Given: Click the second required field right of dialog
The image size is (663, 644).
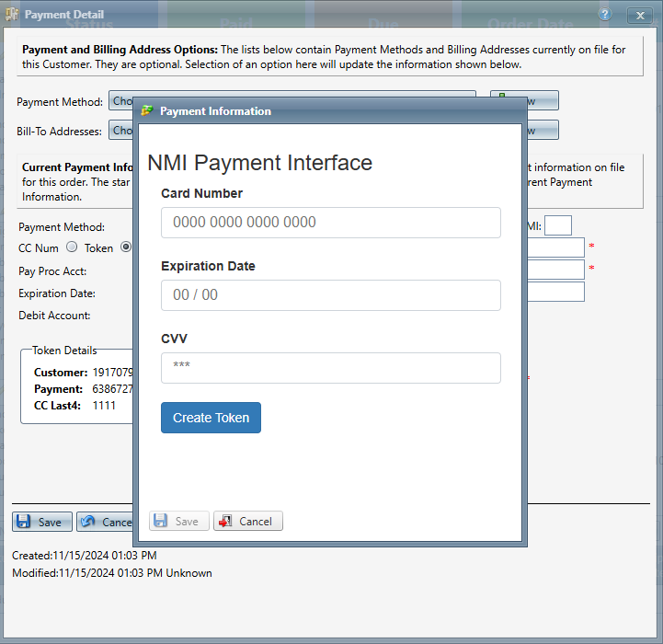Looking at the screenshot, I should (x=556, y=270).
